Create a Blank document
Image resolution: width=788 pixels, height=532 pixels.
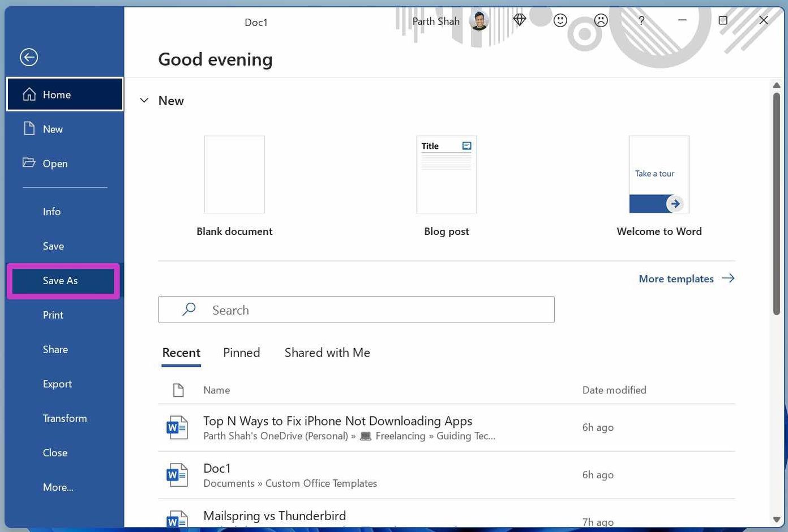click(234, 186)
